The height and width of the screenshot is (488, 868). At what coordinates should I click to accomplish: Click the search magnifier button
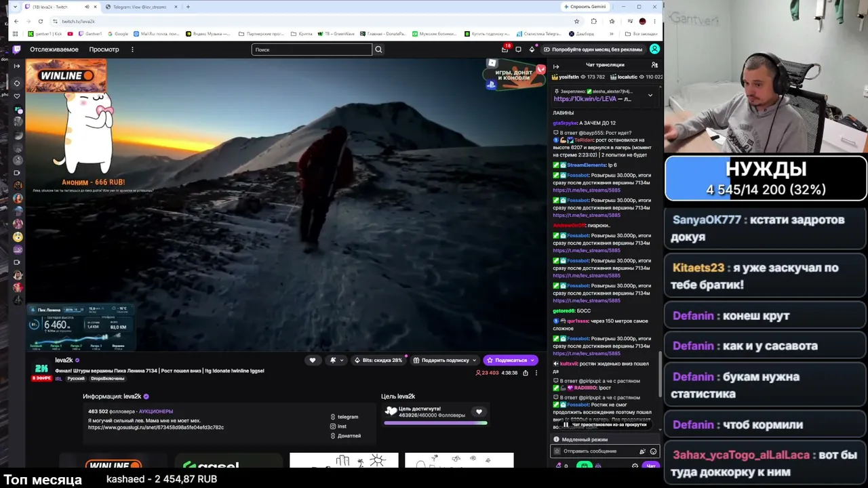point(378,49)
